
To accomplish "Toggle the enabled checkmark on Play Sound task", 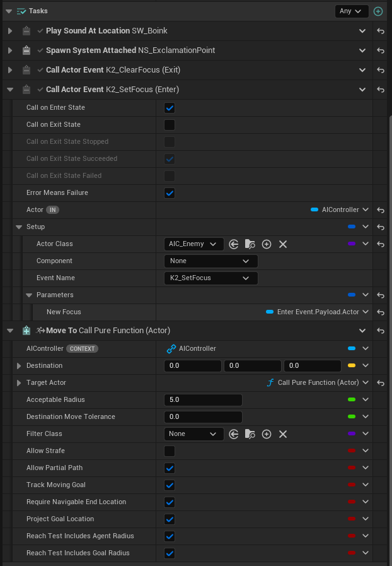I will point(40,31).
